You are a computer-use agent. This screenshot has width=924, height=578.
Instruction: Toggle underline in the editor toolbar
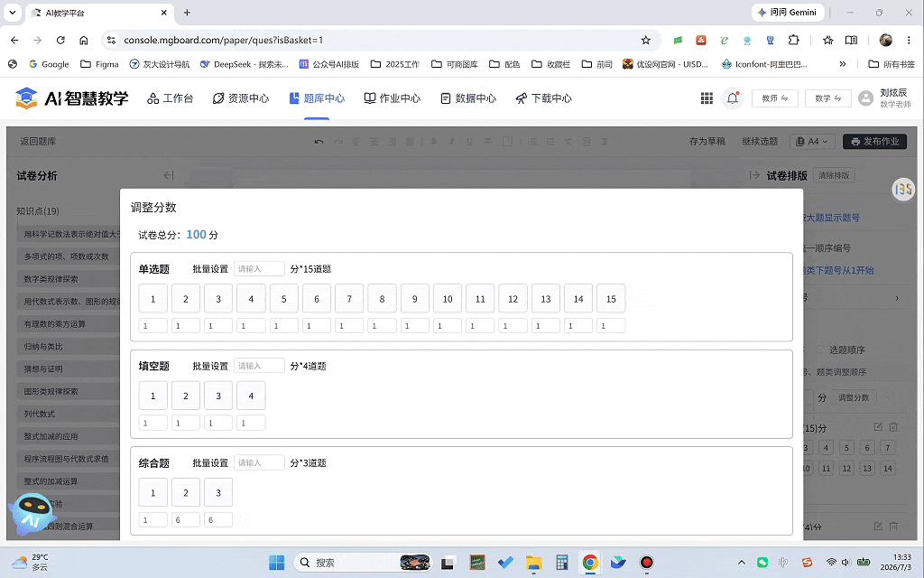point(469,142)
